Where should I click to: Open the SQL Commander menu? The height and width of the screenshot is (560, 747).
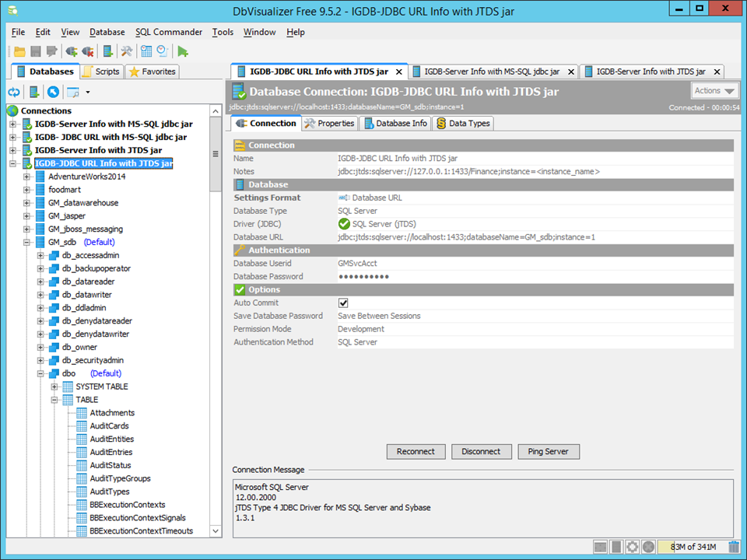pyautogui.click(x=169, y=32)
